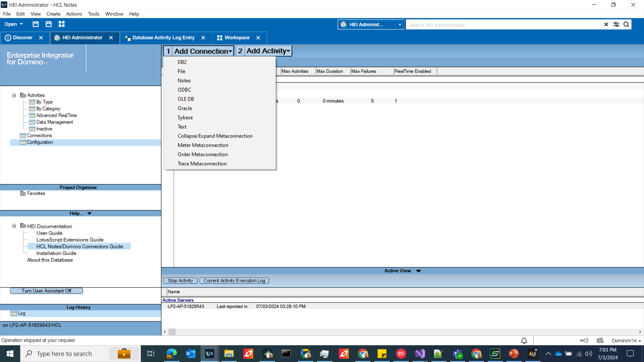Click the notification bell in status bar
Screen dimensions: 644x362
(x=524, y=341)
